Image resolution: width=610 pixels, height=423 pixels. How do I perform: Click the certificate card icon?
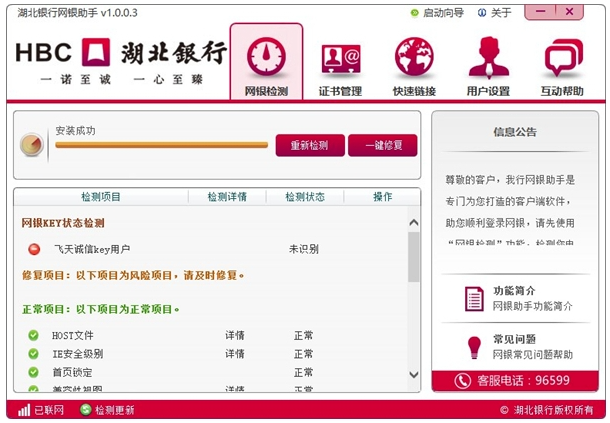coord(341,59)
